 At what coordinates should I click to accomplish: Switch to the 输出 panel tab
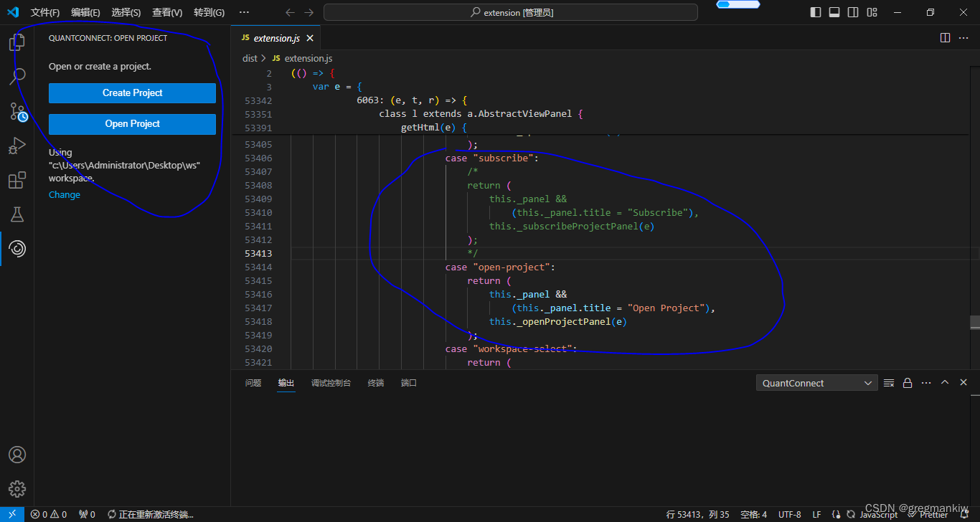pyautogui.click(x=286, y=383)
